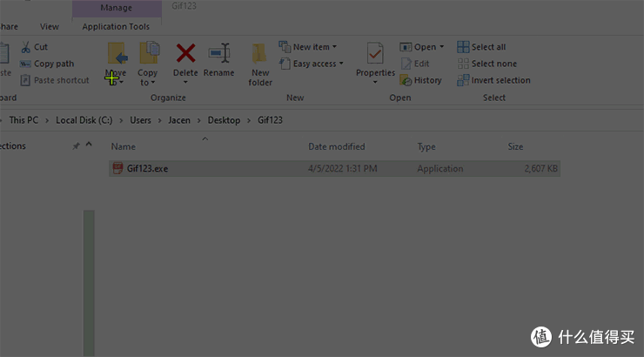This screenshot has width=644, height=357.
Task: Click the Easy access icon
Action: [x=285, y=64]
